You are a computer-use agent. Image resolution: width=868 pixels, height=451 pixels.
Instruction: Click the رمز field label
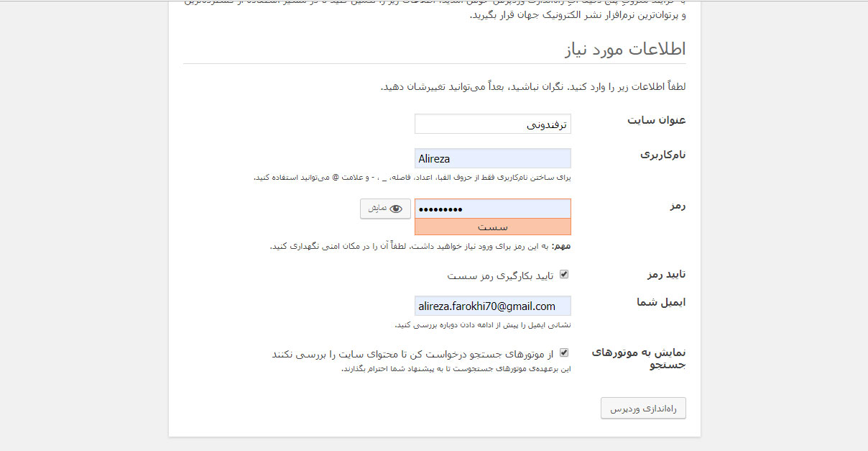click(677, 205)
